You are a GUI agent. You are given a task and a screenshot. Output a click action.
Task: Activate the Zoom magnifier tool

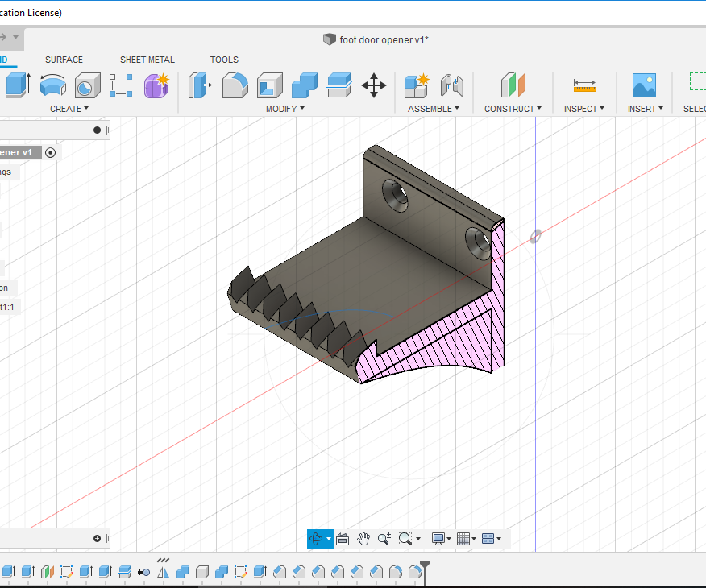point(384,539)
